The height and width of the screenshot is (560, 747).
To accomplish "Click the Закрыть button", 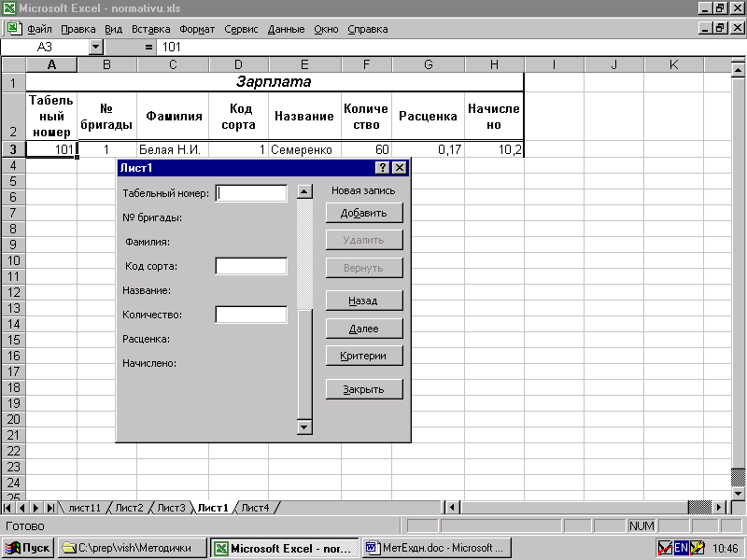I will (x=364, y=389).
